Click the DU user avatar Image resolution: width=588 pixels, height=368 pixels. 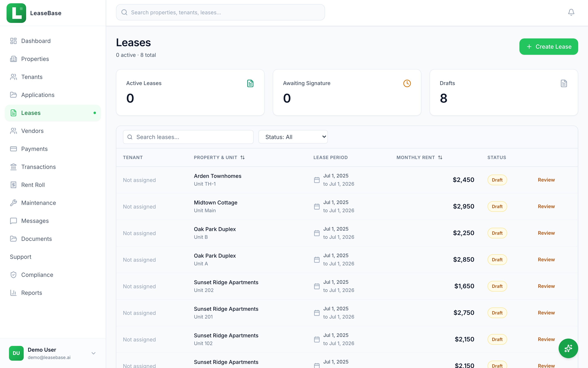(x=16, y=353)
